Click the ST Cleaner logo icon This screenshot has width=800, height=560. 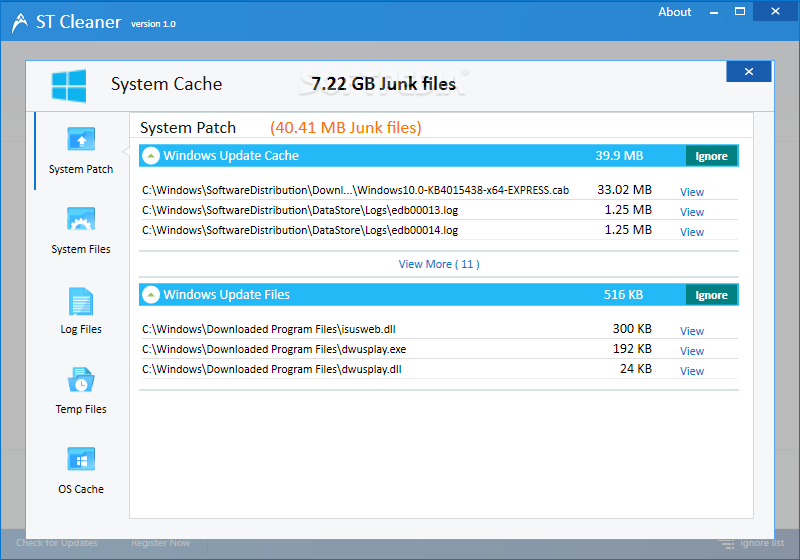pyautogui.click(x=19, y=22)
